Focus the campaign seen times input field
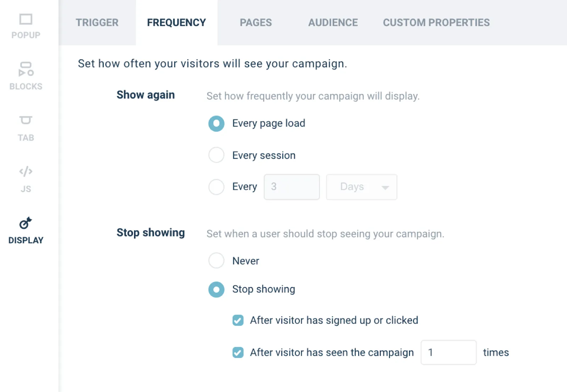The image size is (567, 392). click(448, 353)
